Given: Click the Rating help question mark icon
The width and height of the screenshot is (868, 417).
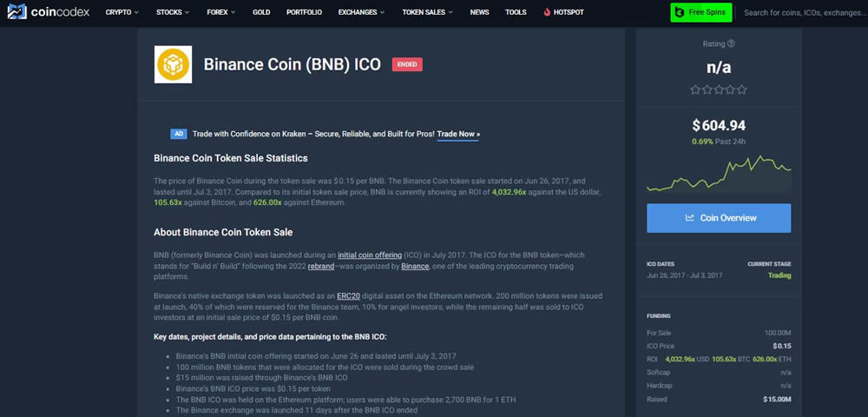Looking at the screenshot, I should (731, 43).
